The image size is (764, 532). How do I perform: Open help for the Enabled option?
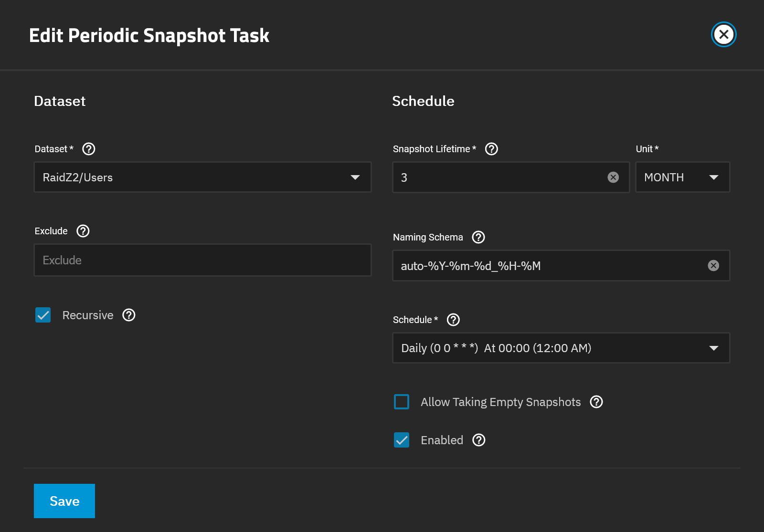479,440
